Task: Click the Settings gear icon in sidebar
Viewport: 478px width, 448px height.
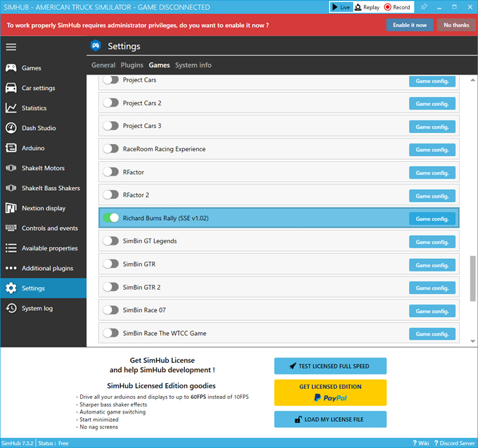Action: [x=11, y=288]
